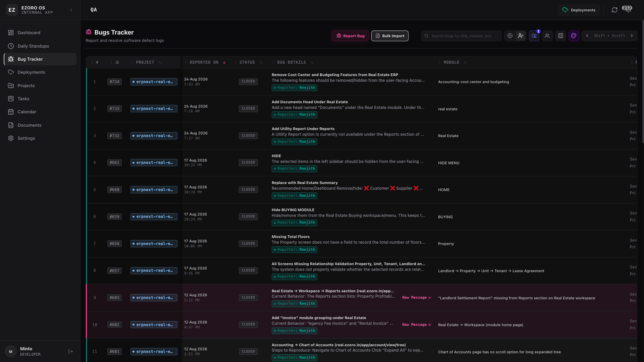The height and width of the screenshot is (362, 644).
Task: Open the Calendar page
Action: point(40,112)
